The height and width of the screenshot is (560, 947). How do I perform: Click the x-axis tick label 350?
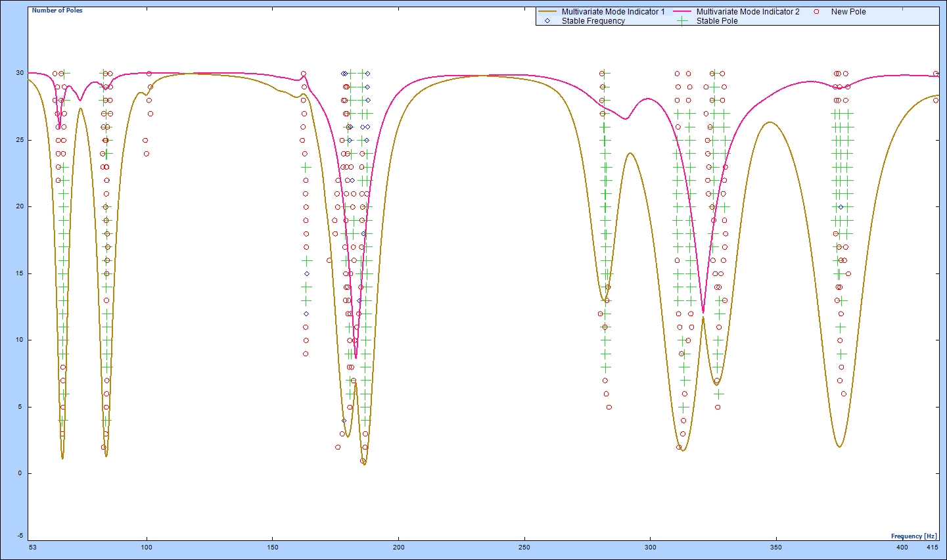pyautogui.click(x=776, y=547)
